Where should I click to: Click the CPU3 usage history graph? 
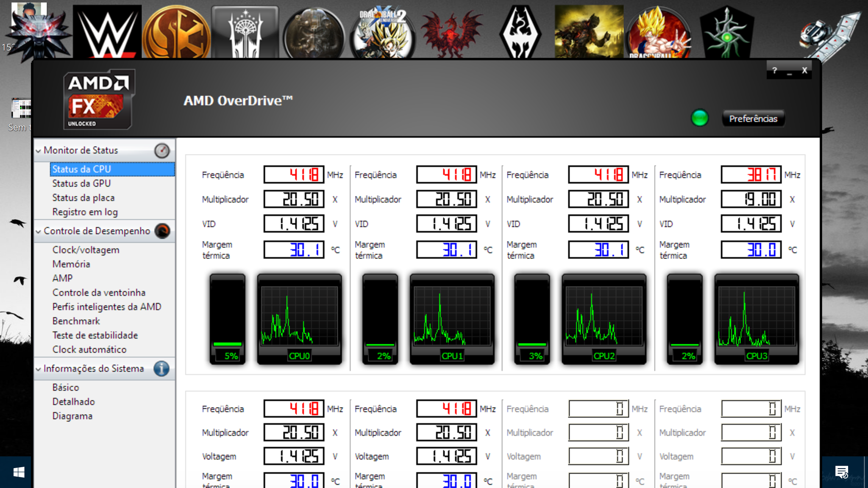pos(757,319)
